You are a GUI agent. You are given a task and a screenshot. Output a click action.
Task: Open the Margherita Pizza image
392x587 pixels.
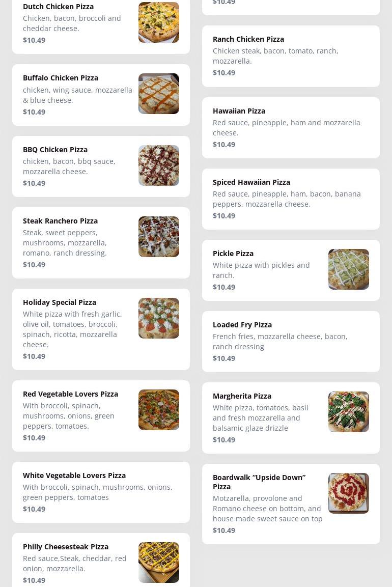point(348,412)
